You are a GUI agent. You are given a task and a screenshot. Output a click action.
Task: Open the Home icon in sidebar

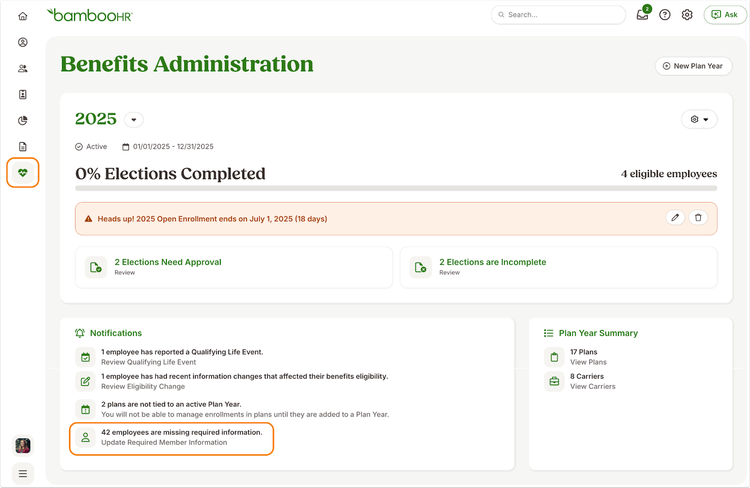tap(22, 16)
